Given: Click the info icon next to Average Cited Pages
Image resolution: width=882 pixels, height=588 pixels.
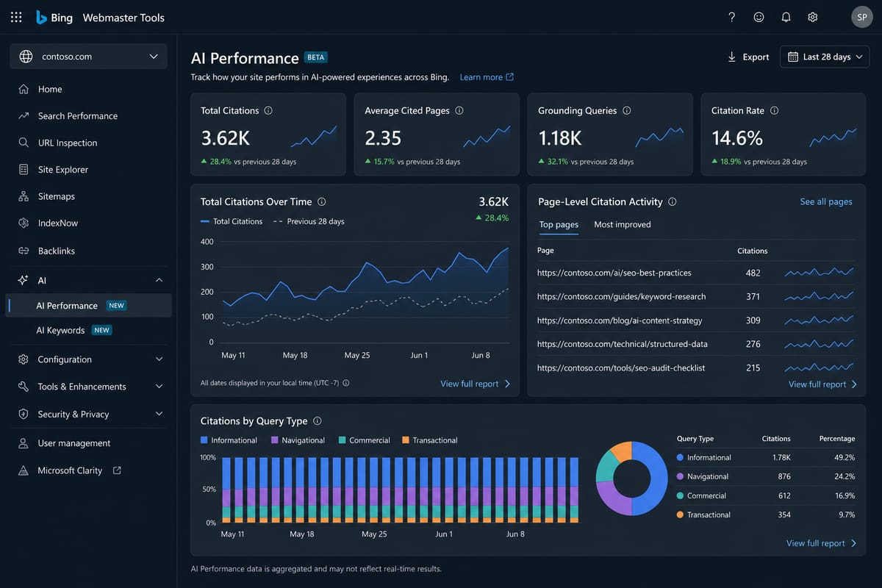Looking at the screenshot, I should [x=459, y=110].
